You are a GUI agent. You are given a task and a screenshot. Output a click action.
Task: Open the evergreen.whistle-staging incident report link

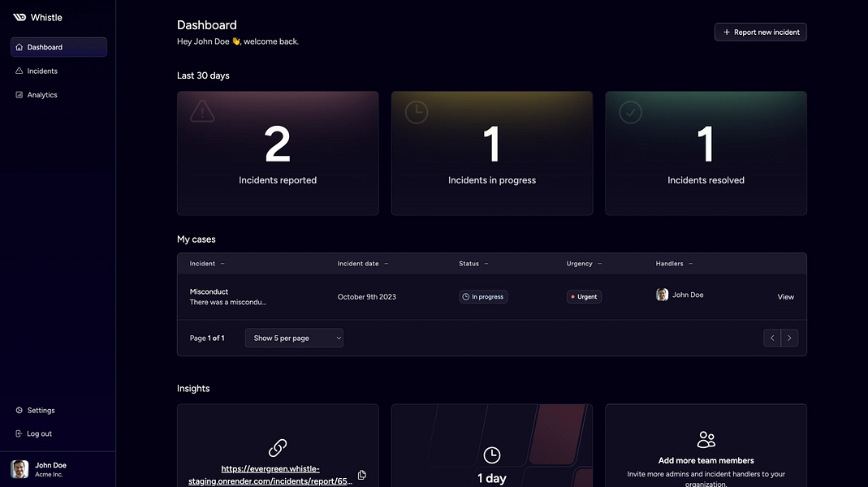click(x=270, y=475)
